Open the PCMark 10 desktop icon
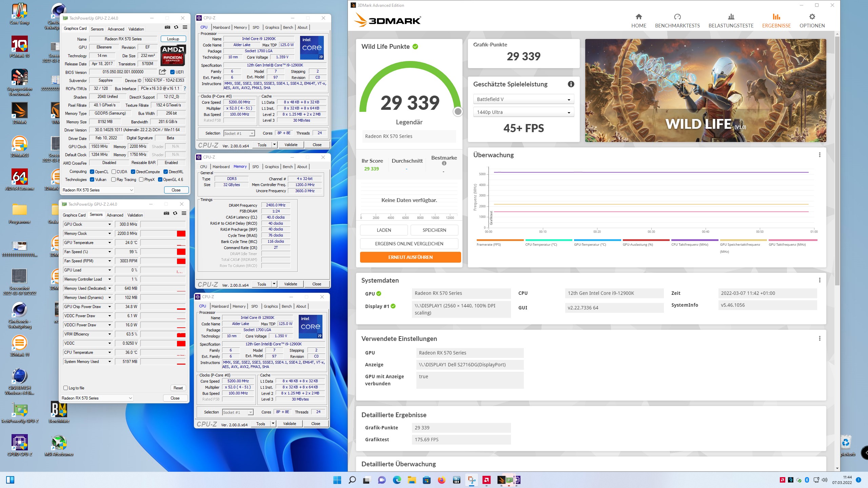Viewport: 868px width, 488px height. click(x=19, y=47)
